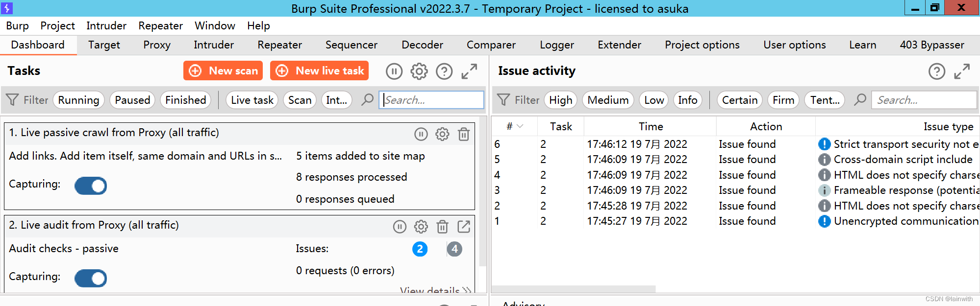Click the Issue activity search field
This screenshot has height=306, width=980.
click(x=924, y=100)
